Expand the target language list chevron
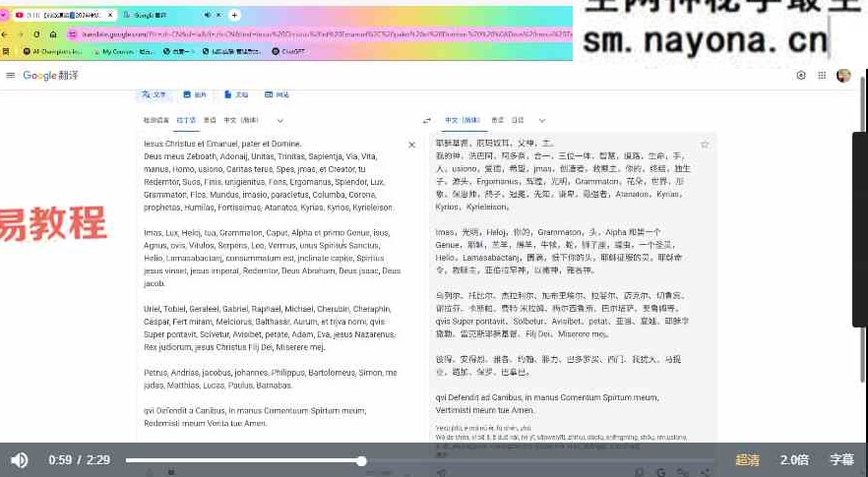Viewport: 868px width, 477px height. 542,121
